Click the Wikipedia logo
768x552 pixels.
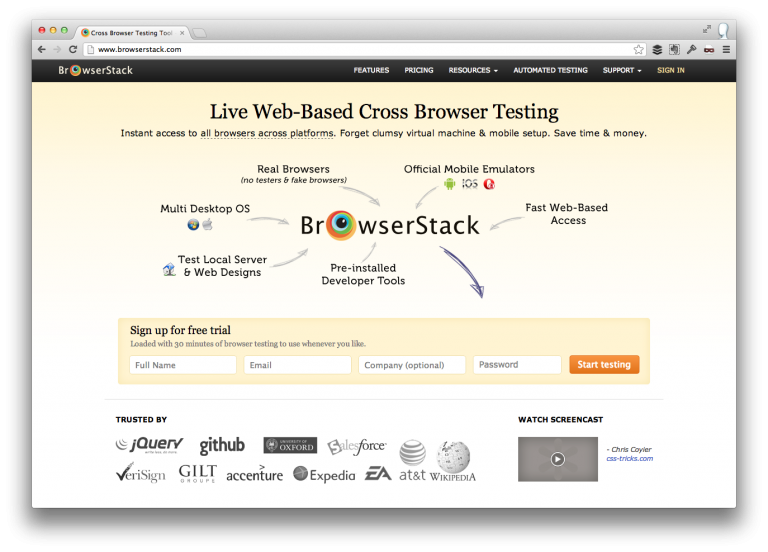pos(453,461)
